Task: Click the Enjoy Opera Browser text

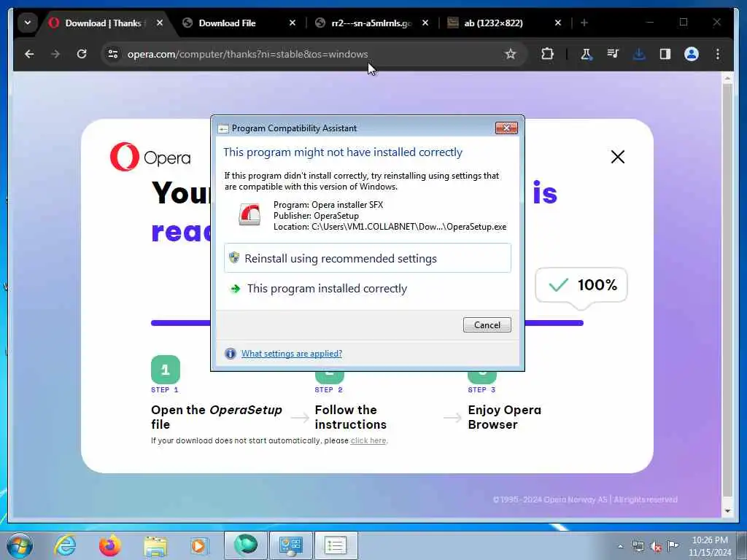Action: (x=505, y=417)
